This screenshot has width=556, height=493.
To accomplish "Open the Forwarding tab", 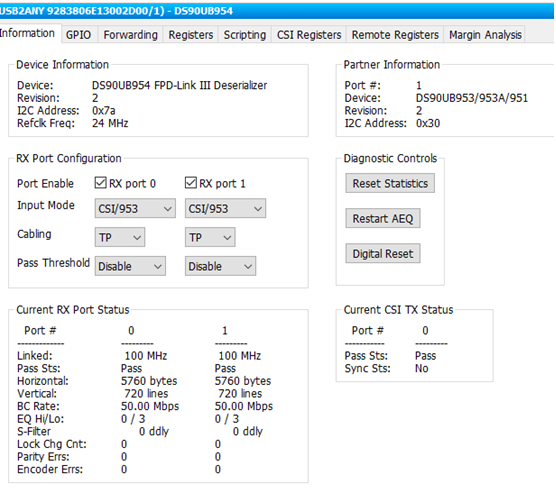I will [130, 35].
